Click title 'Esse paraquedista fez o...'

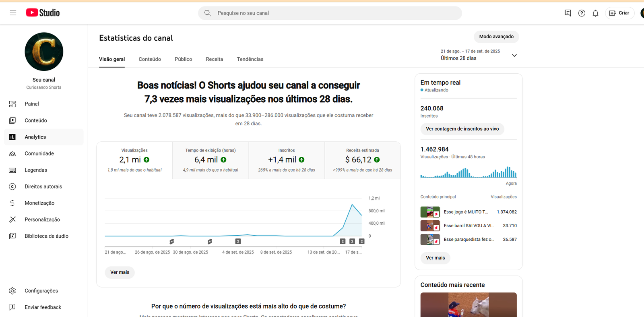click(x=469, y=239)
